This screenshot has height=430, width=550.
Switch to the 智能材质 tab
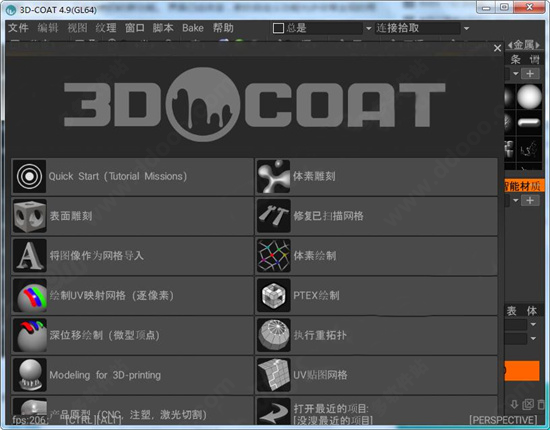[x=523, y=186]
